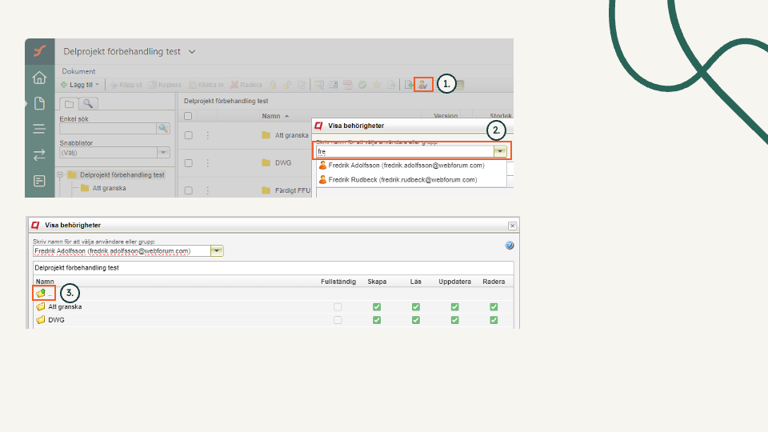The width and height of the screenshot is (768, 432).
Task: Toggle Fullständig checkbox for DWG folder
Action: coord(338,321)
